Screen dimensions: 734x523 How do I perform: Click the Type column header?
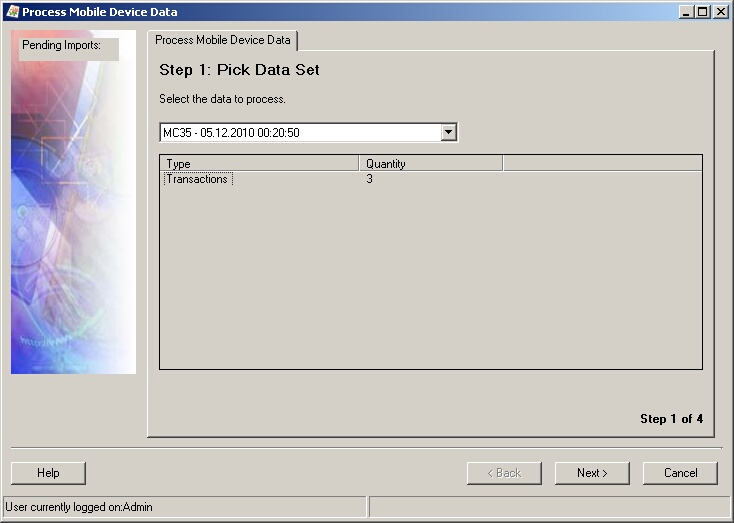click(x=259, y=163)
